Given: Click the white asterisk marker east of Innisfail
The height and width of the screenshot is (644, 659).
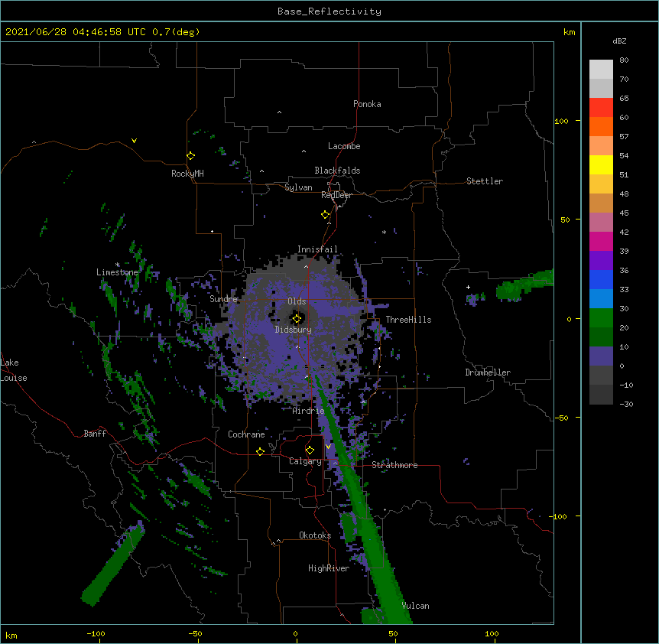Looking at the screenshot, I should coord(384,232).
